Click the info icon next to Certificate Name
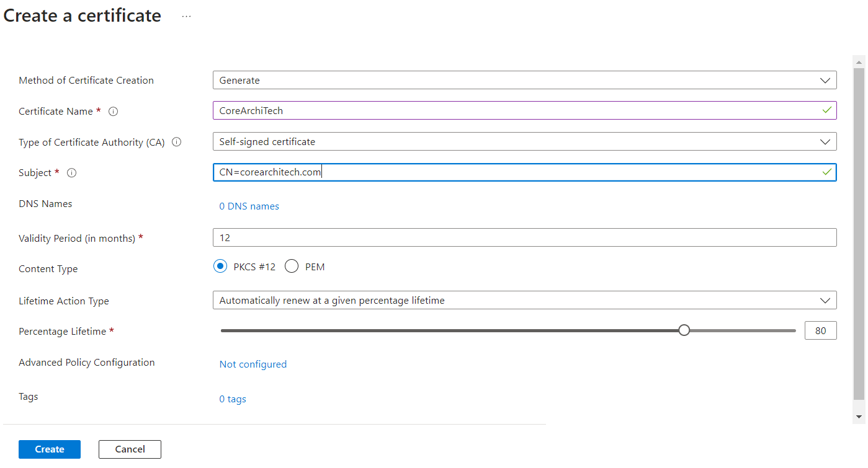 [113, 112]
